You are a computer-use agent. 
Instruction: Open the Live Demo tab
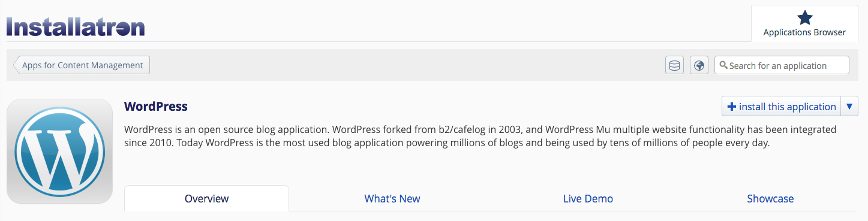click(x=588, y=198)
